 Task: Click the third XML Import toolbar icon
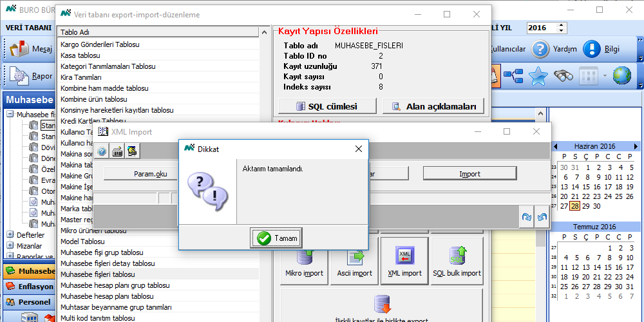pyautogui.click(x=132, y=151)
